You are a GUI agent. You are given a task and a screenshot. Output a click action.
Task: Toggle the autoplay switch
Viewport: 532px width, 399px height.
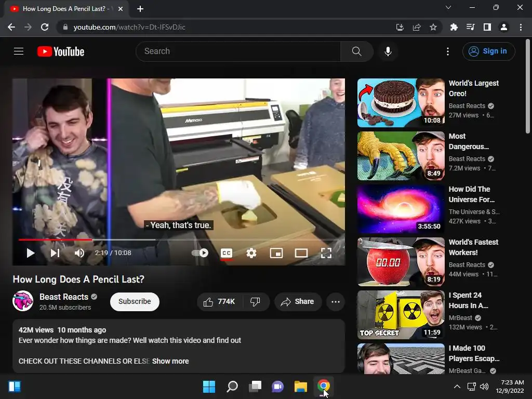click(200, 253)
